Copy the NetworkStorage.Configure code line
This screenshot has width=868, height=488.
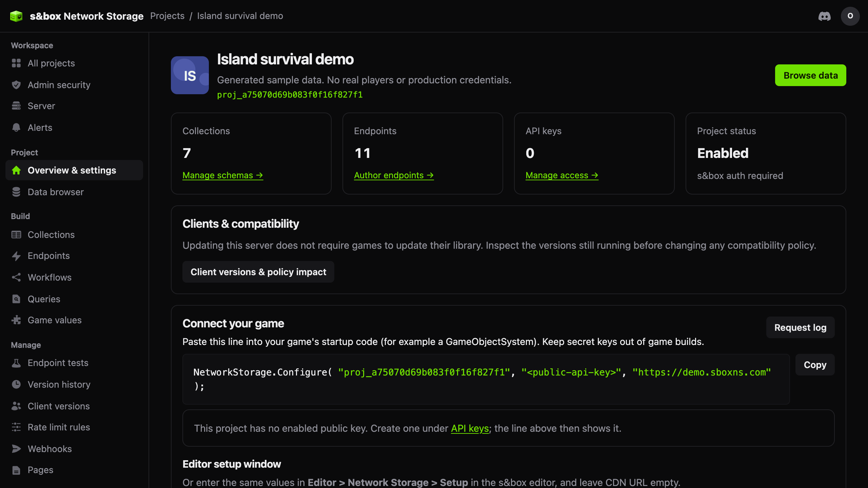[815, 365]
